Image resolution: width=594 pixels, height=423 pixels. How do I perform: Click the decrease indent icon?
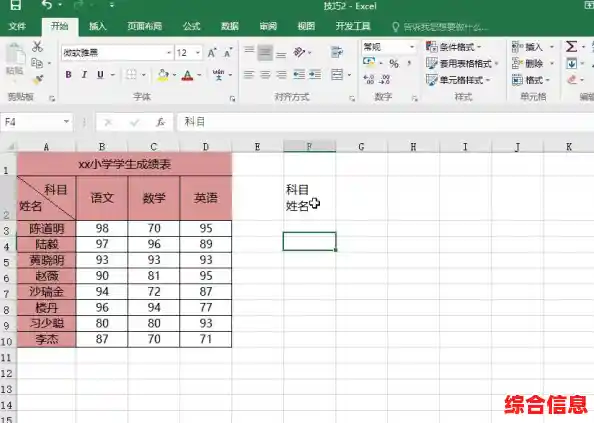coord(299,75)
